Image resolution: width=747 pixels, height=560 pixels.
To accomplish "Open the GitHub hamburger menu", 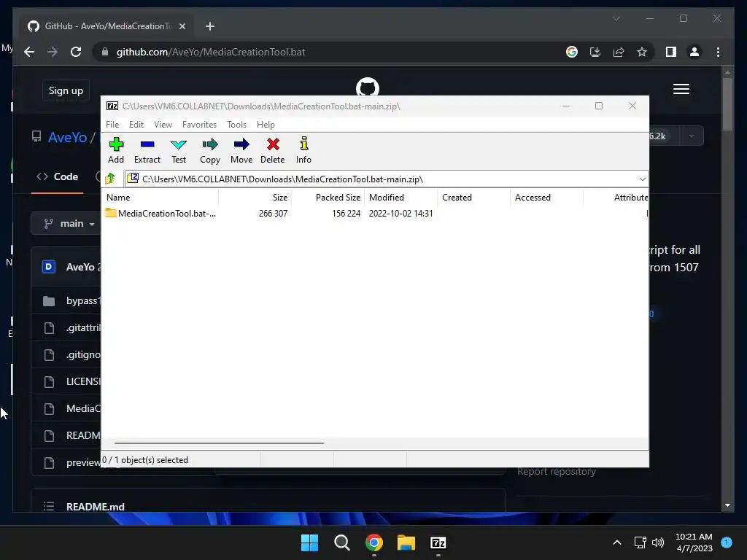I will (681, 89).
